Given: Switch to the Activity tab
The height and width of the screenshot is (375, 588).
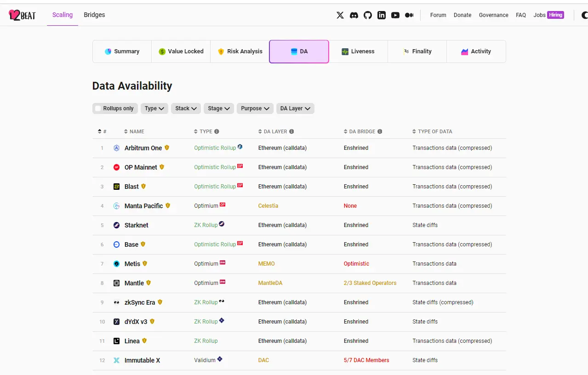Looking at the screenshot, I should point(476,51).
